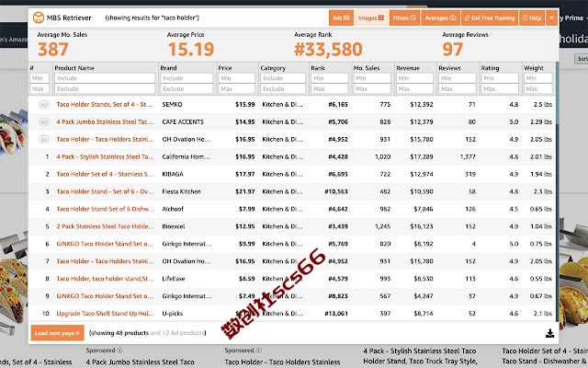The width and height of the screenshot is (588, 368).
Task: Sort by Brand column header
Action: [168, 68]
